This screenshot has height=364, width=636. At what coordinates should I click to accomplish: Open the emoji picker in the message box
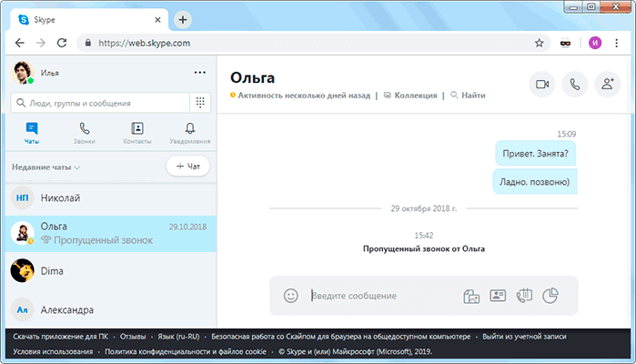290,296
